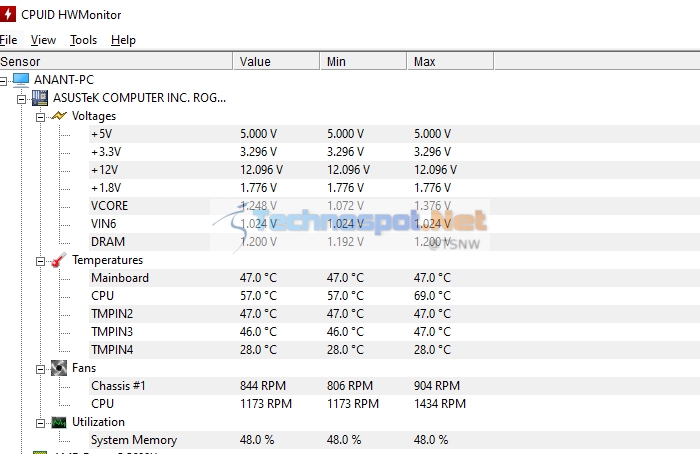Click the 806 RPM chassis fan minimum
This screenshot has width=700, height=454.
tap(350, 386)
